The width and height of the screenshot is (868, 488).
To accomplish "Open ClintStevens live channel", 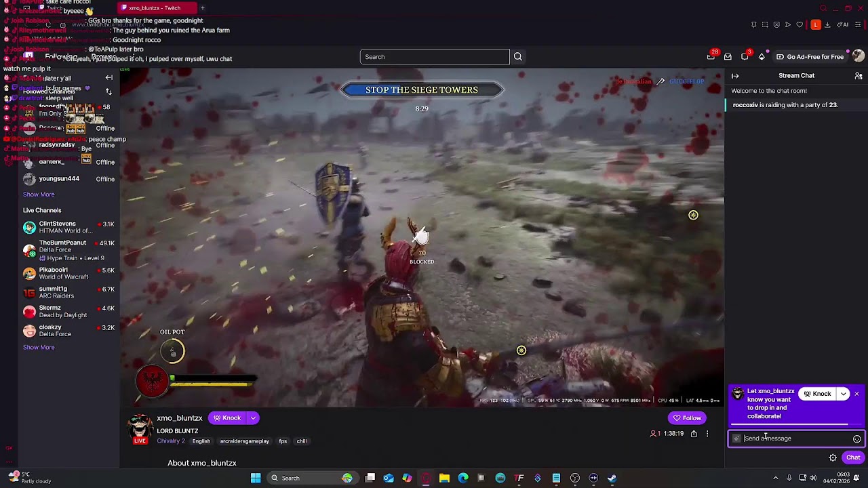I will pyautogui.click(x=68, y=228).
